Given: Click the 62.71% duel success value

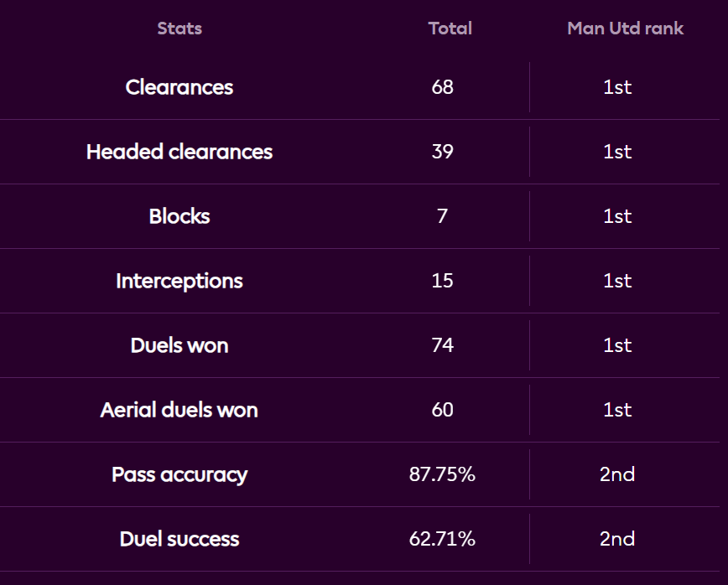Looking at the screenshot, I should tap(442, 539).
